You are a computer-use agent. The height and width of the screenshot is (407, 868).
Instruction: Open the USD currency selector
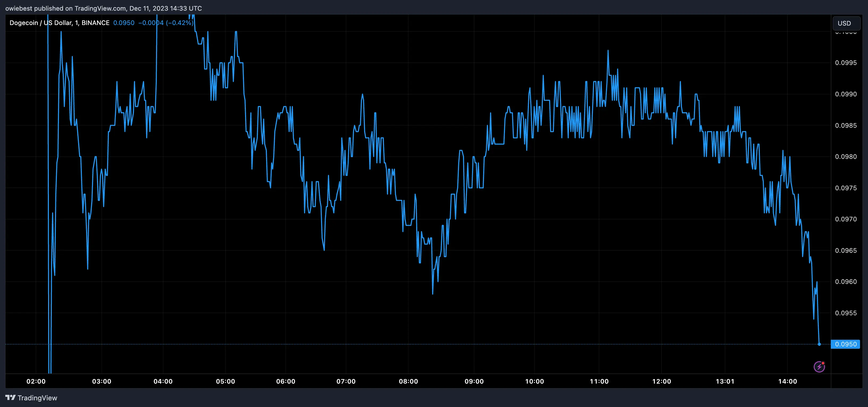(x=846, y=23)
